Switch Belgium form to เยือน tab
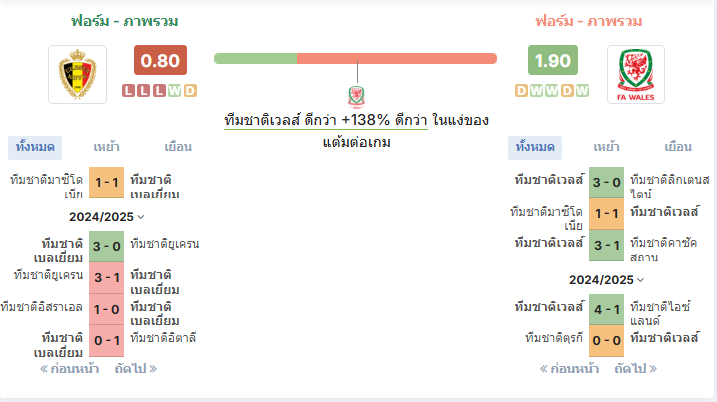This screenshot has height=402, width=717. point(178,147)
